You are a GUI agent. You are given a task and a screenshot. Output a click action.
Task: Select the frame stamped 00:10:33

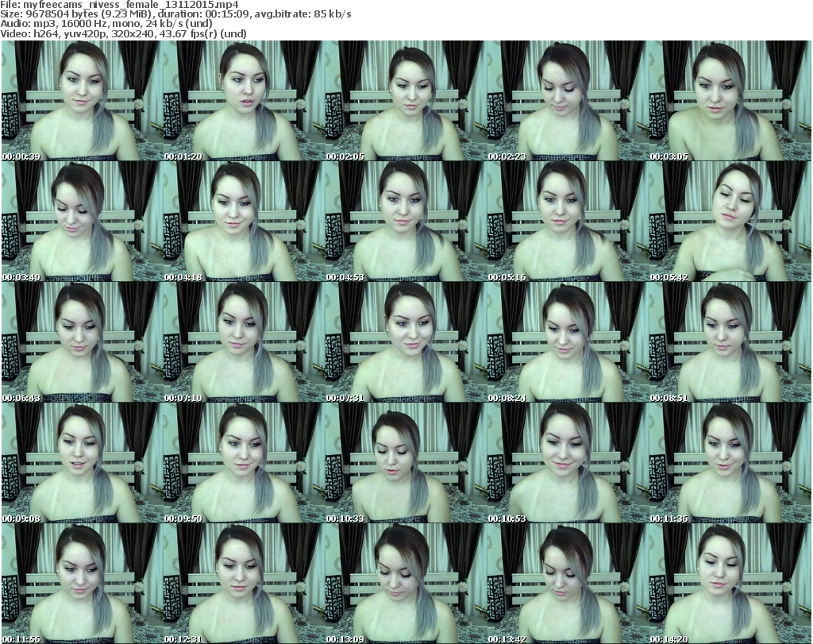(406, 463)
